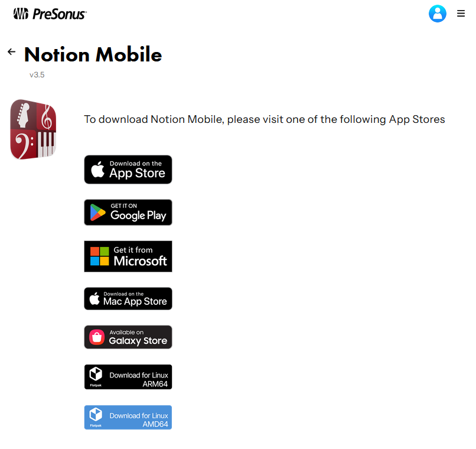This screenshot has height=449, width=476.
Task: Open the user profile avatar icon
Action: pyautogui.click(x=437, y=14)
